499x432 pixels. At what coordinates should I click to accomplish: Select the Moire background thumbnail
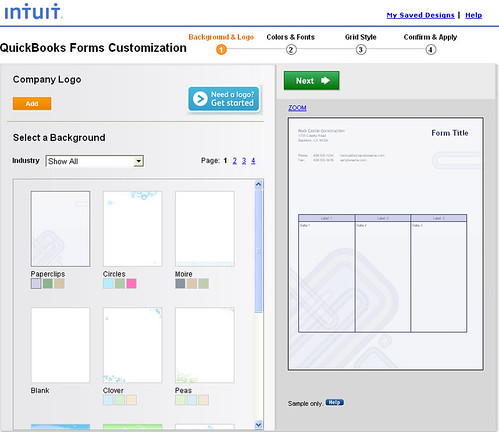205,229
